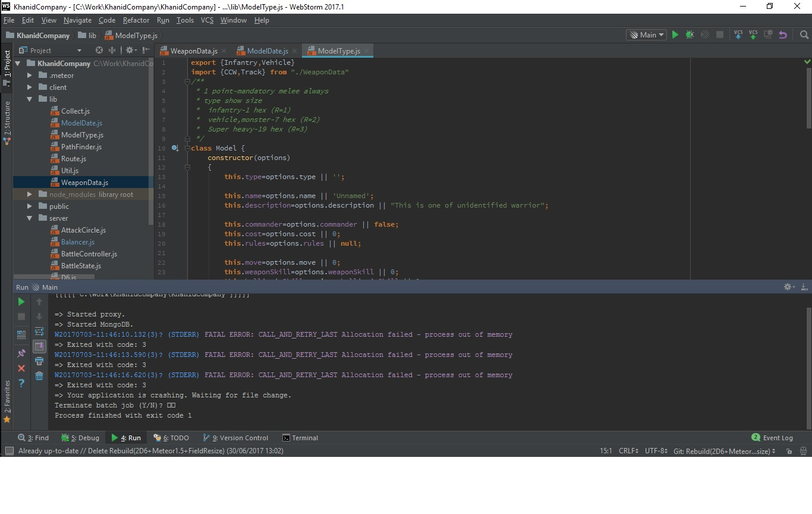This screenshot has height=514, width=812.
Task: Open the Run panel gear settings dropdown
Action: click(x=789, y=287)
